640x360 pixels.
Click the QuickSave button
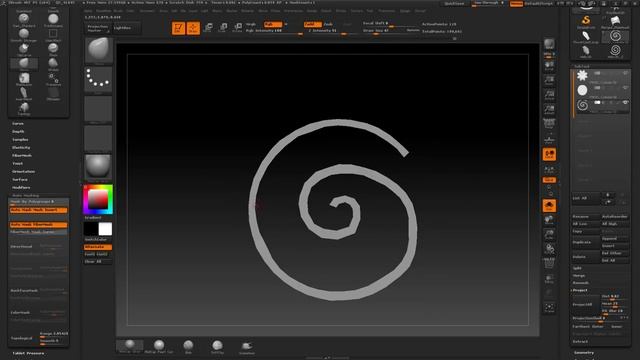tap(454, 3)
